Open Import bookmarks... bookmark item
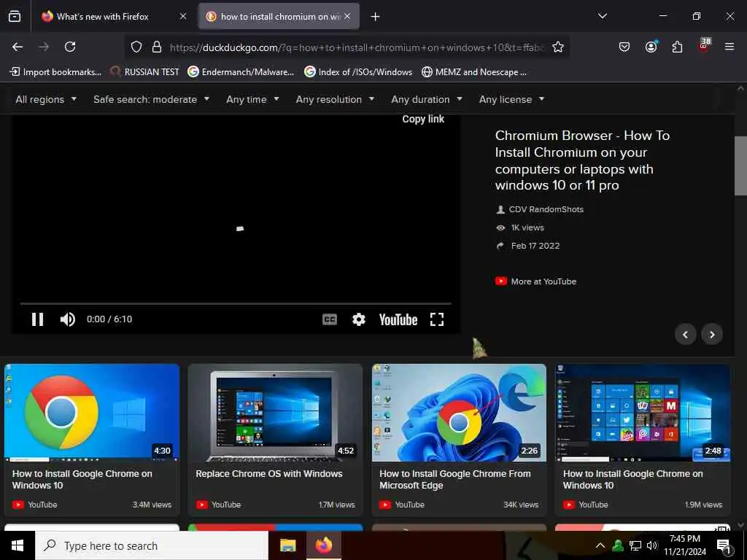Image resolution: width=747 pixels, height=560 pixels. click(55, 72)
